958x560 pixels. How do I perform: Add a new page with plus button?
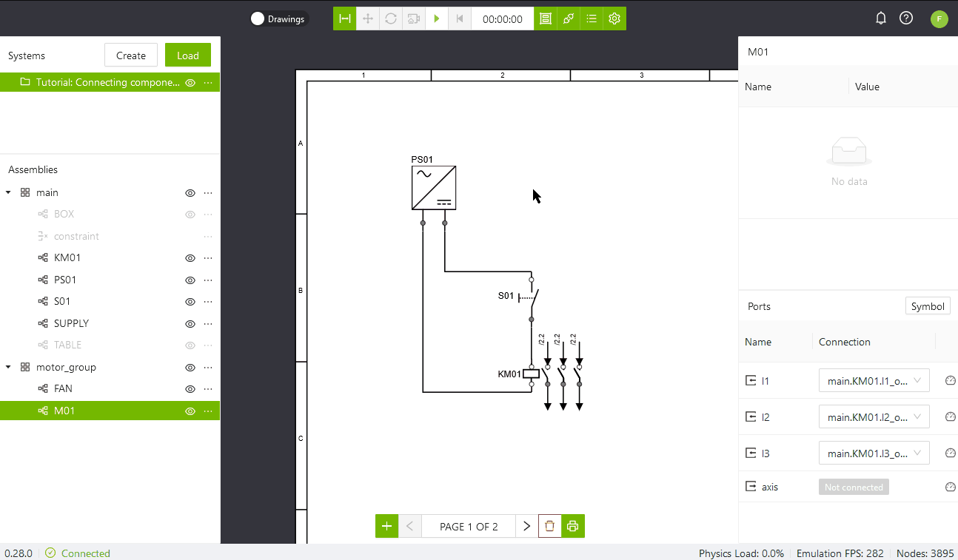pos(386,526)
